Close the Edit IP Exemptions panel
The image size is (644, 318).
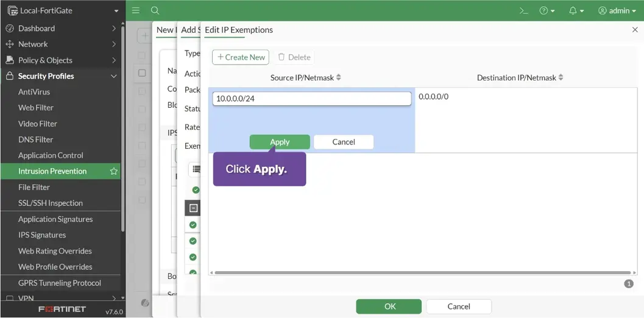(x=635, y=30)
